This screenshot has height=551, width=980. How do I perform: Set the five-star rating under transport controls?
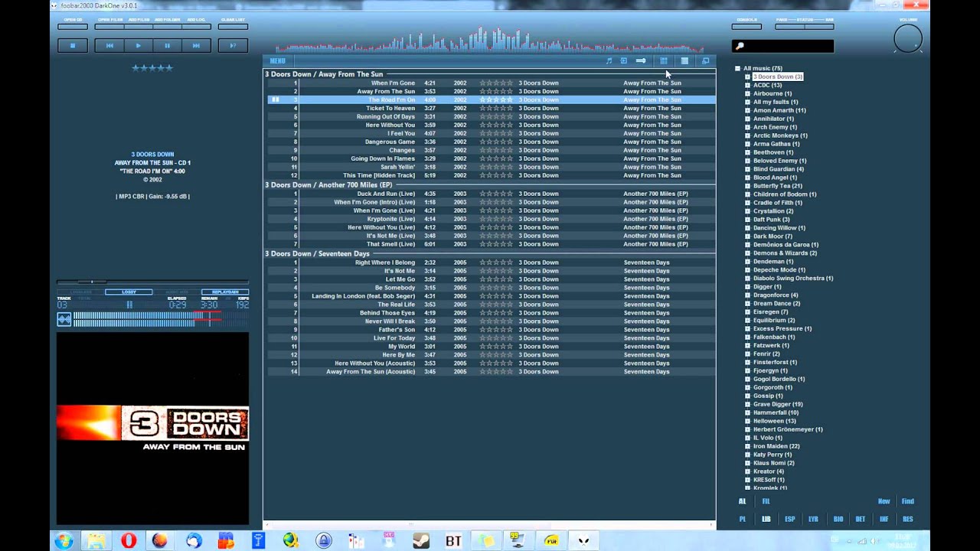point(152,68)
